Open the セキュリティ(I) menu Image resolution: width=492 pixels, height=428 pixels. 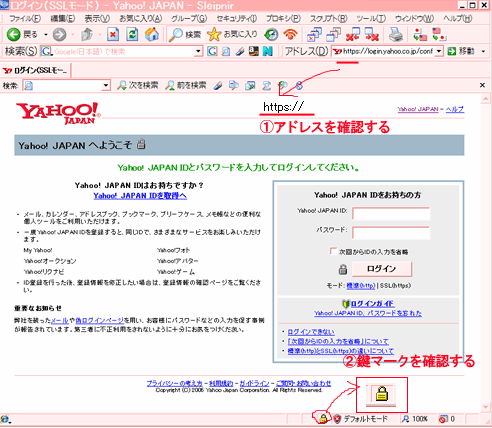coord(236,18)
